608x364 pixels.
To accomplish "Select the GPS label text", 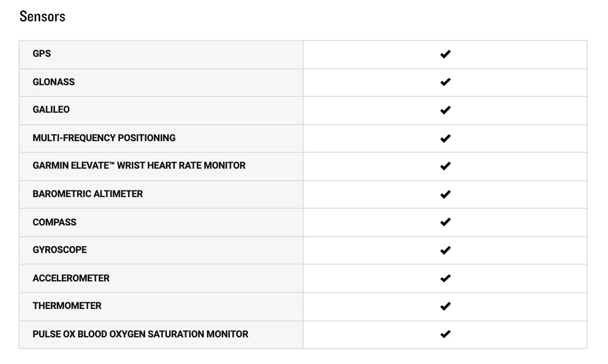I will [42, 54].
